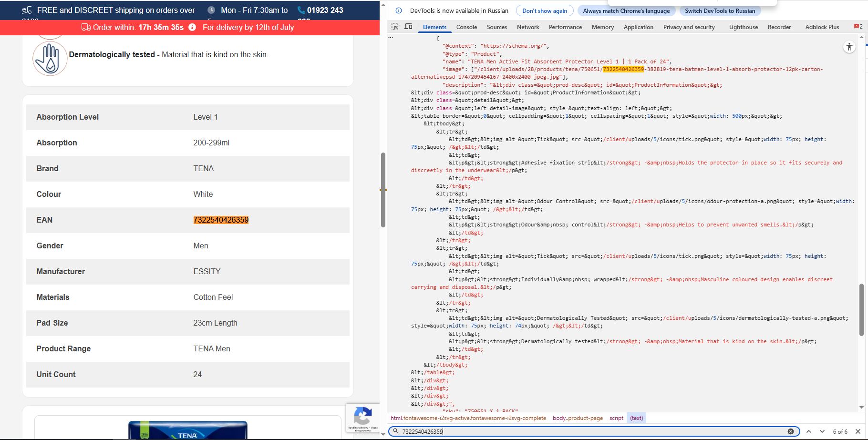Click the 'TENA Men' product range value
This screenshot has width=868, height=440.
212,348
